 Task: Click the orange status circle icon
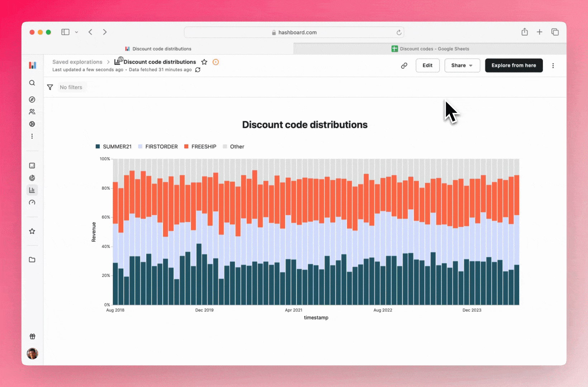(216, 62)
